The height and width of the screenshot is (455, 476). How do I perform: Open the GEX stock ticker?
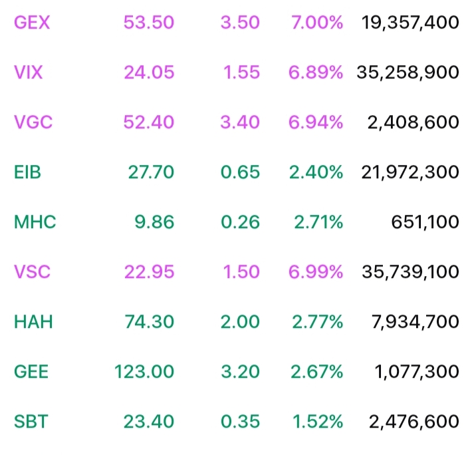(x=32, y=23)
